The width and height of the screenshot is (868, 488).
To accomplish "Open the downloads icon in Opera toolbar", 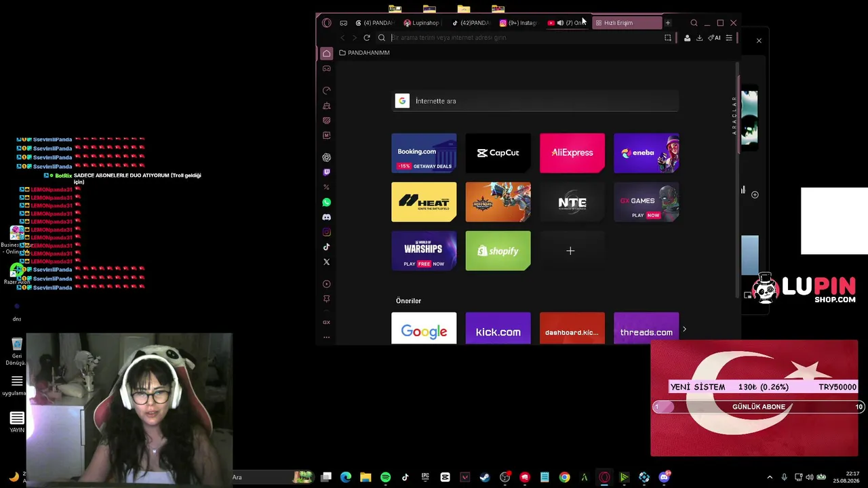I will [x=699, y=38].
